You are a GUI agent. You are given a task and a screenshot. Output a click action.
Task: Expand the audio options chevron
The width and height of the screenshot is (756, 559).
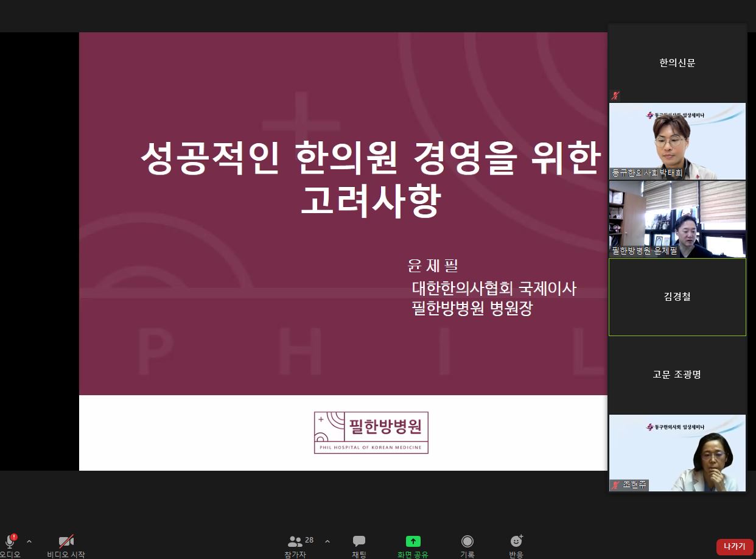pos(29,542)
